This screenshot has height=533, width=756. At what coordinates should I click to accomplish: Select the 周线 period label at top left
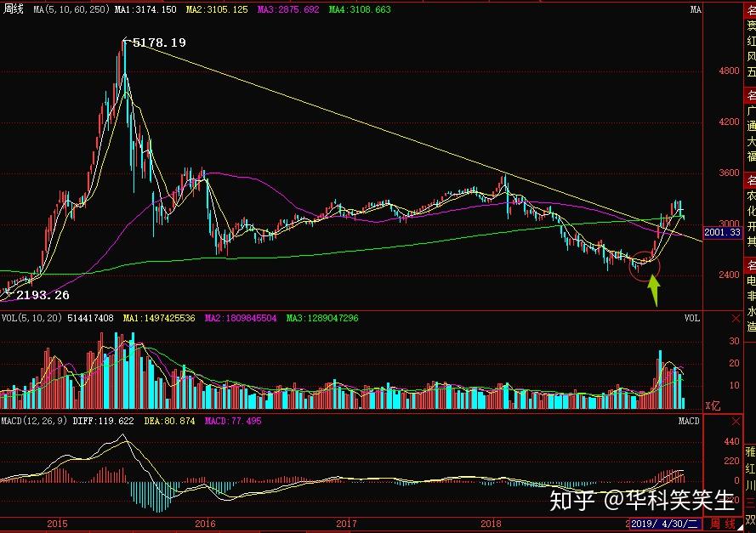[x=14, y=9]
